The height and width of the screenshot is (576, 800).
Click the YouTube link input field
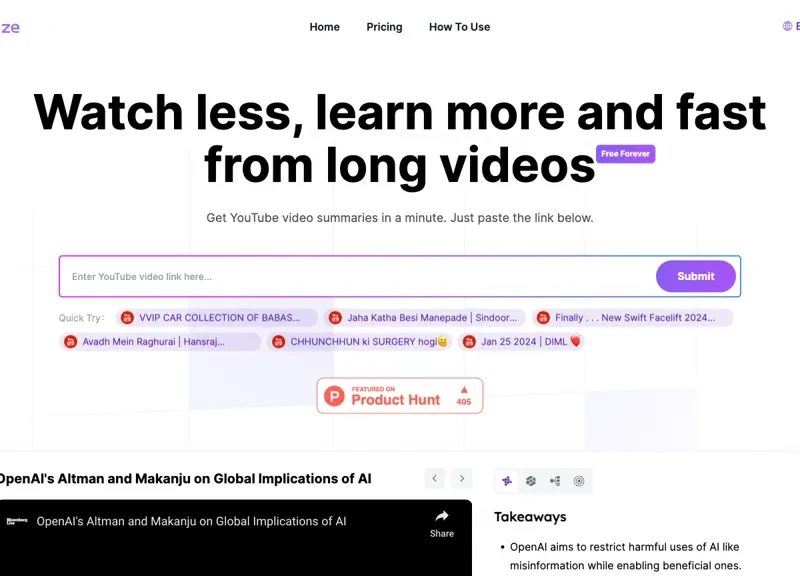pos(300,276)
